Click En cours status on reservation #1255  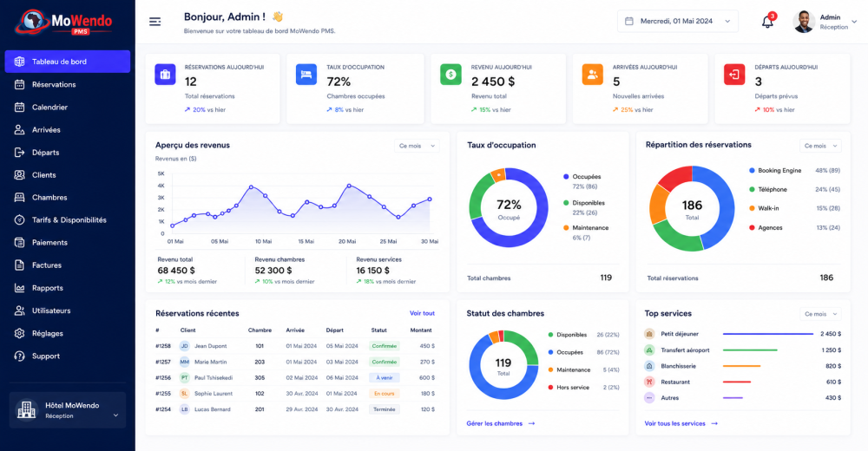coord(385,394)
